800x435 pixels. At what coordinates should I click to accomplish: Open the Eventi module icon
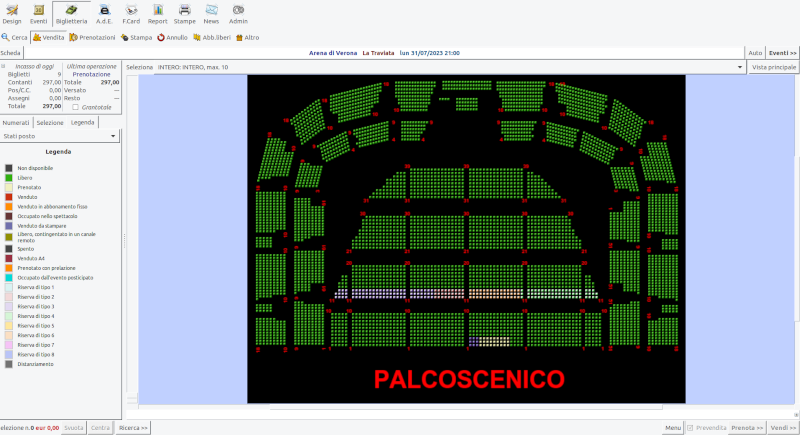38,14
